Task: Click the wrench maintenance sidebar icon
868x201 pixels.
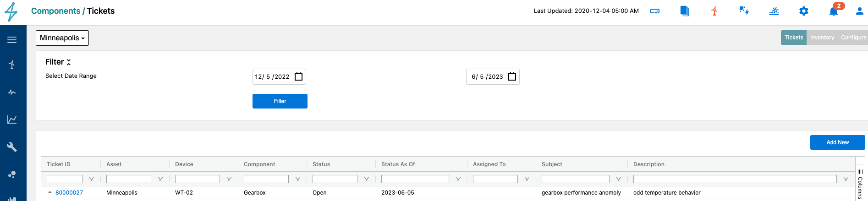Action: pos(12,147)
